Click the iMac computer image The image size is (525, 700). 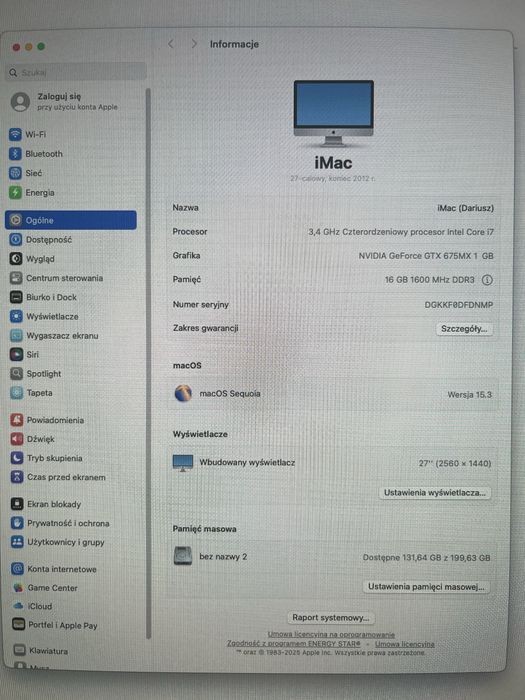tap(333, 113)
